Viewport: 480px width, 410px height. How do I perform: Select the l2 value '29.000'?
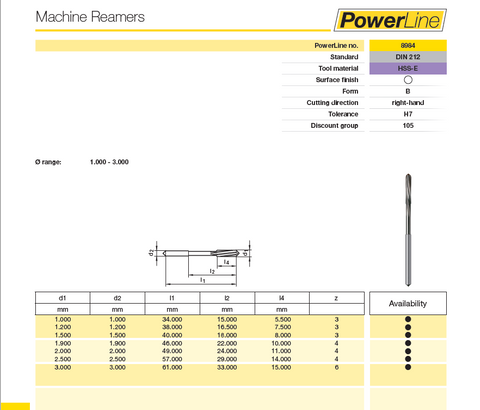click(x=227, y=359)
